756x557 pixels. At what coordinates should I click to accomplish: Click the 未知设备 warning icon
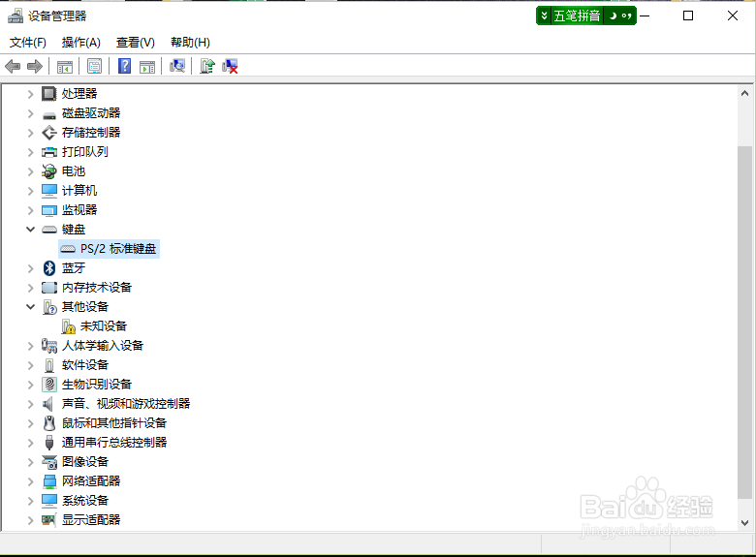tap(68, 326)
